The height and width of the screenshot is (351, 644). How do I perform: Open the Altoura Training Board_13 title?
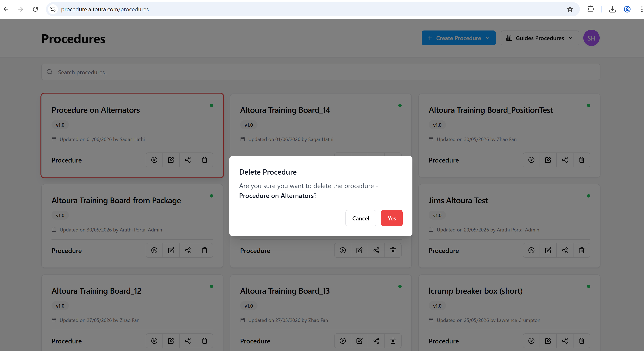click(x=285, y=291)
